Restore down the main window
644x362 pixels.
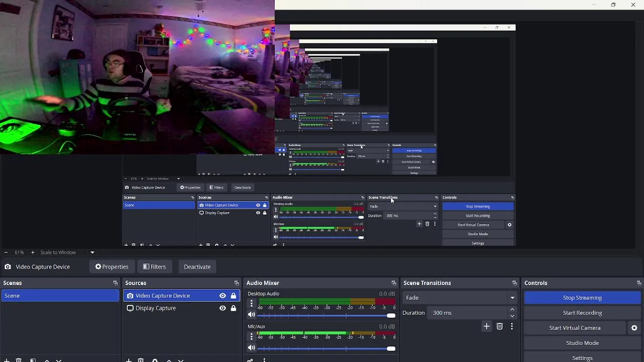coord(613,5)
